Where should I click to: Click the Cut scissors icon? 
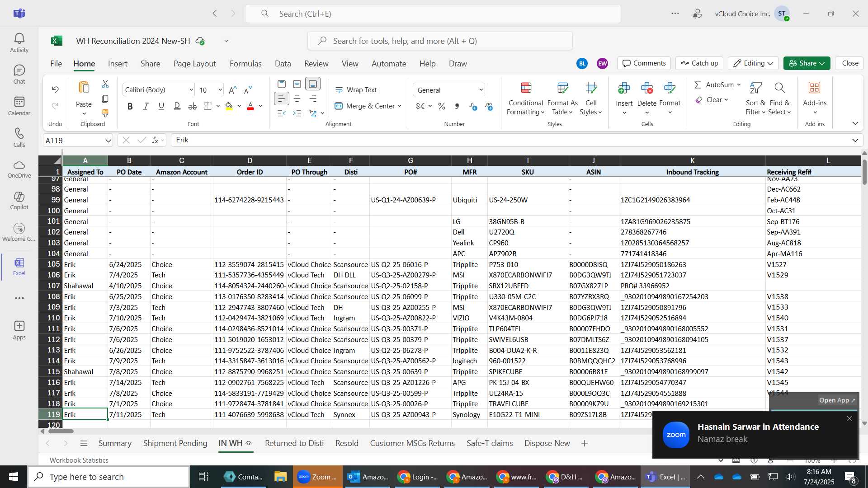click(x=105, y=84)
